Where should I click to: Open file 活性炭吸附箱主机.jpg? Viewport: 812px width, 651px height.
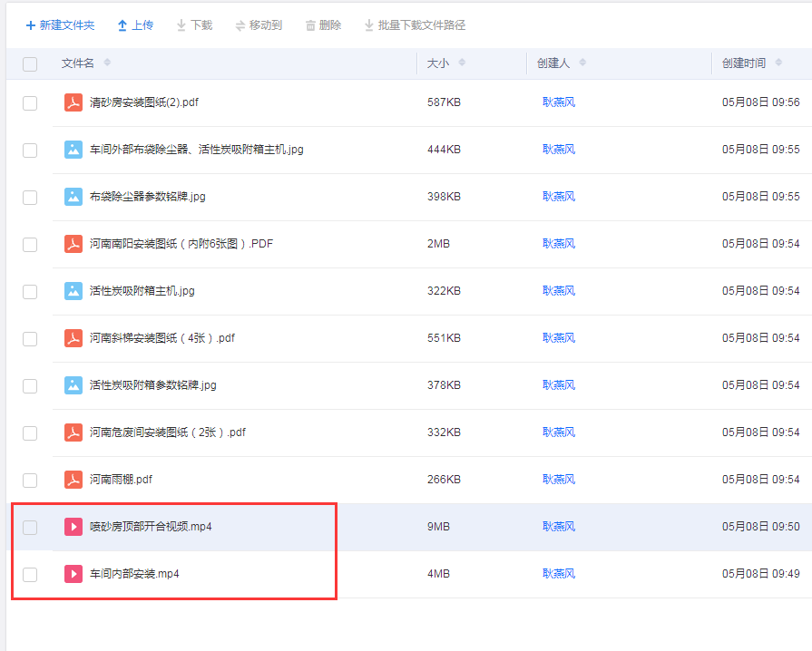(x=142, y=291)
